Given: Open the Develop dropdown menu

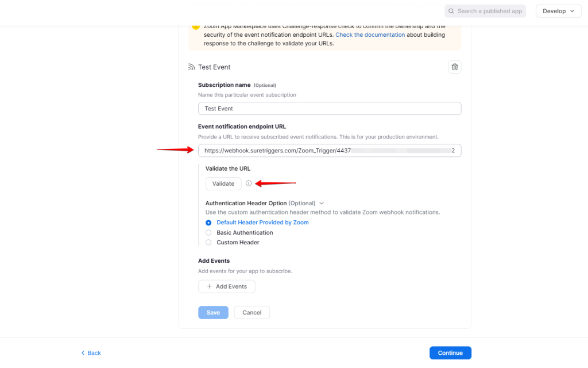Looking at the screenshot, I should coord(558,11).
